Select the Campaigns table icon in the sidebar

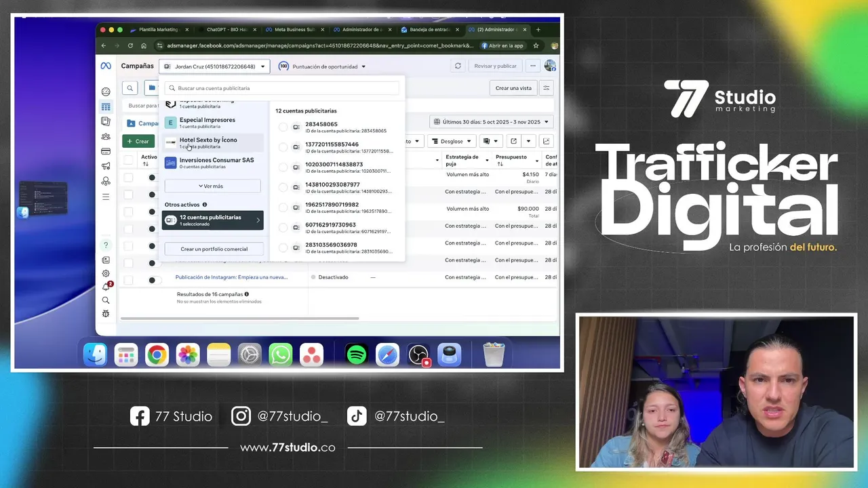[106, 107]
